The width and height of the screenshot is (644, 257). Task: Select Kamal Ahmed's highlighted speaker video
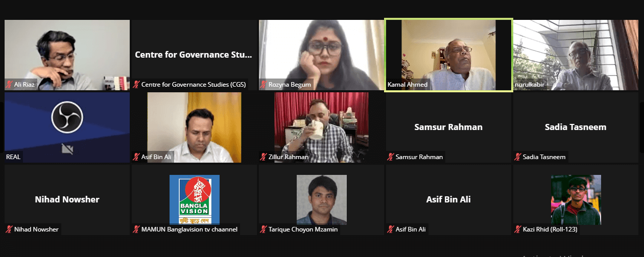click(448, 55)
